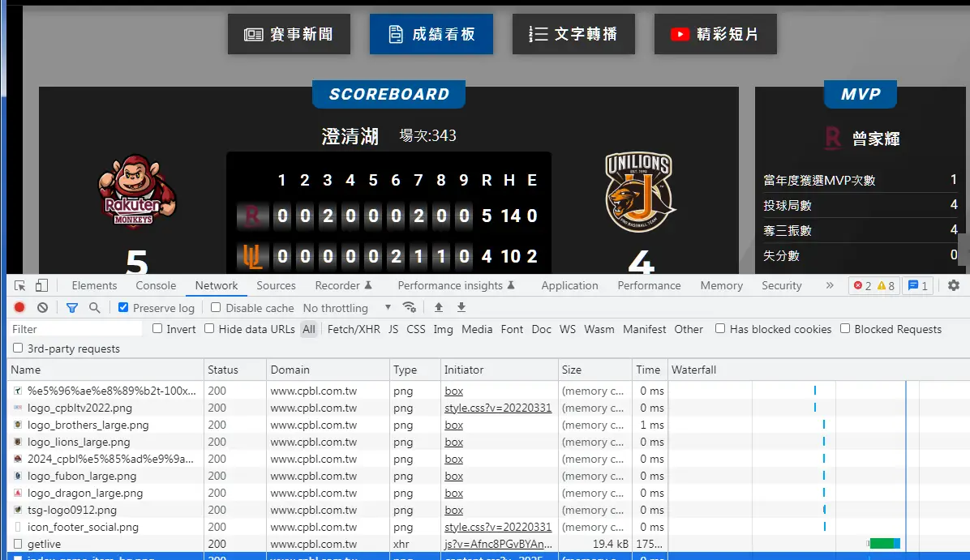The image size is (970, 560).
Task: Toggle the device toolbar icon
Action: [x=41, y=286]
